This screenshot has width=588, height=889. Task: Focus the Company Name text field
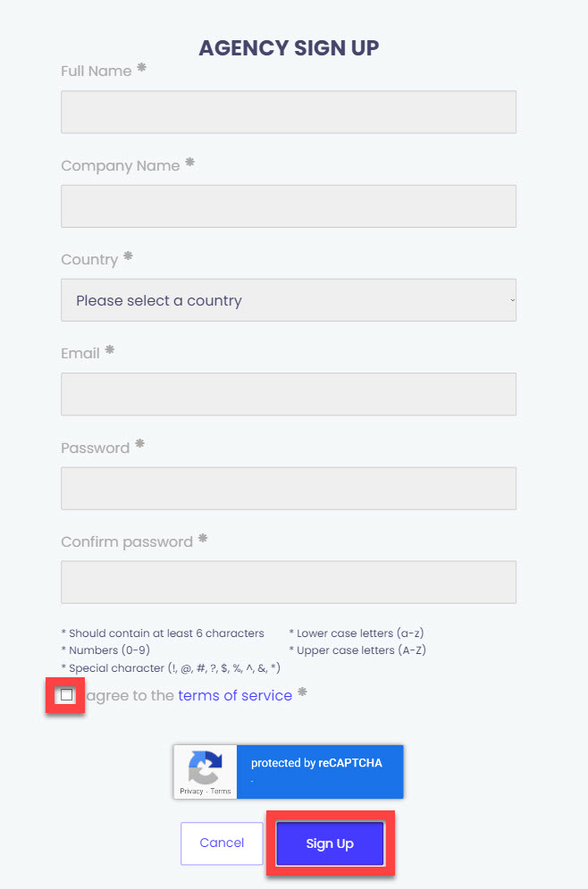pyautogui.click(x=289, y=206)
